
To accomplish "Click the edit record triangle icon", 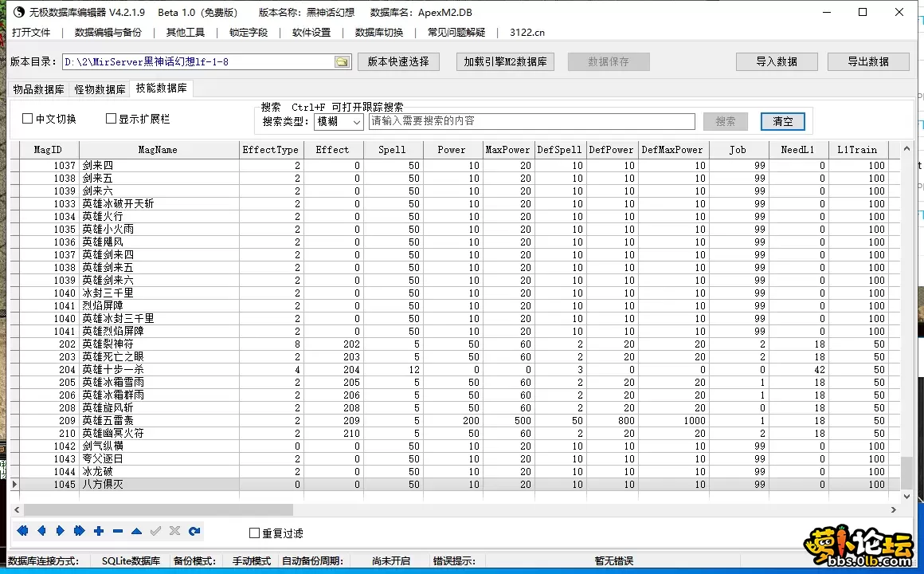I will [137, 531].
